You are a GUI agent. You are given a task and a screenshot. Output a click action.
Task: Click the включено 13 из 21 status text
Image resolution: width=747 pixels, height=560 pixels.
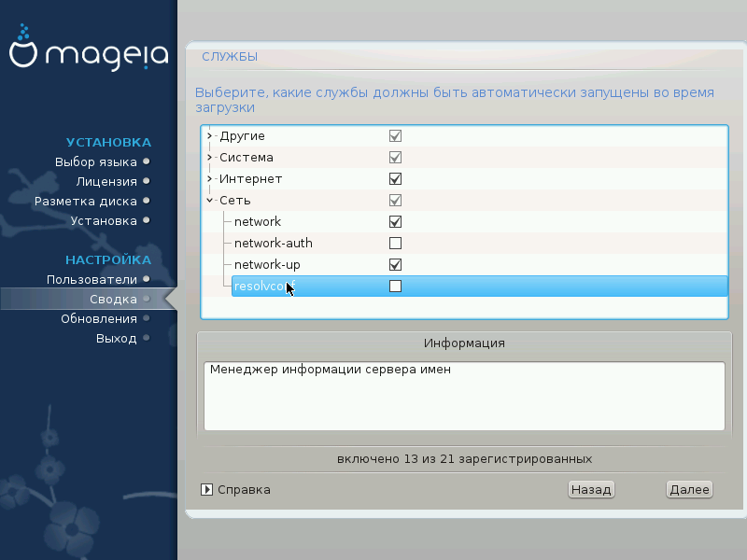[464, 459]
